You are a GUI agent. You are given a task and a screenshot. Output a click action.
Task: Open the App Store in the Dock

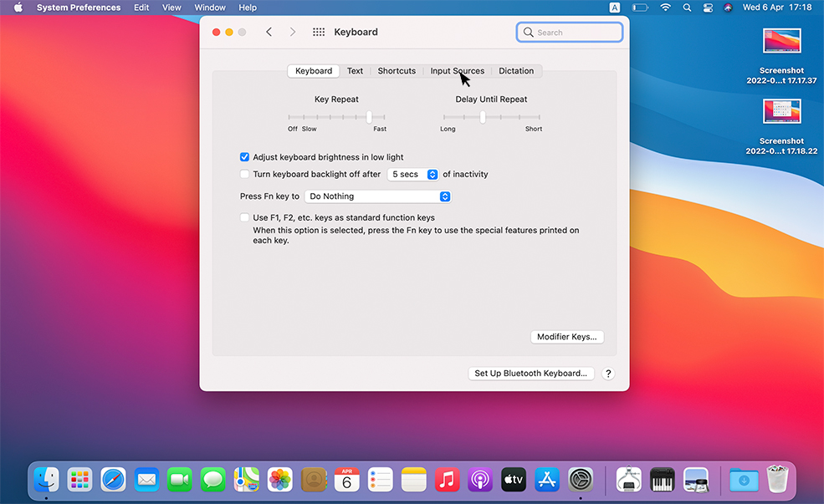tap(547, 479)
